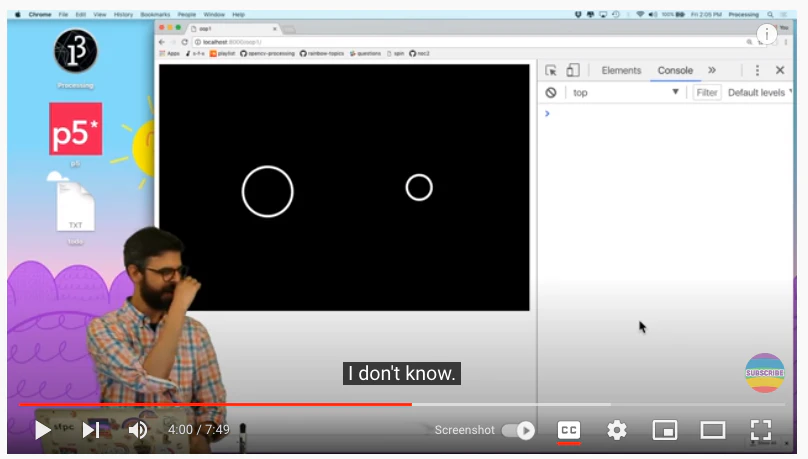Select the inspect element tool in DevTools
808x459 pixels.
point(550,71)
